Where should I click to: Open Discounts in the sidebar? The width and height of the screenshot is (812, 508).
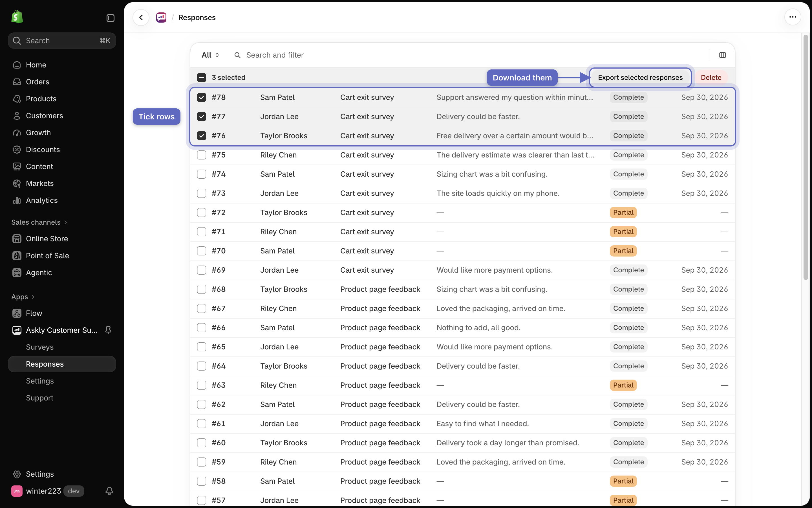(62, 150)
